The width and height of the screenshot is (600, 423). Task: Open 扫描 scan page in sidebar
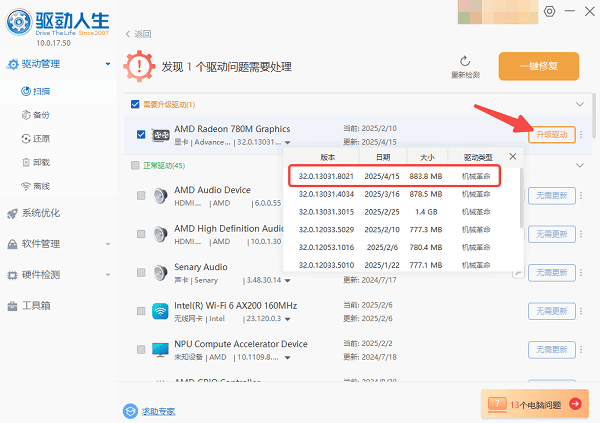[x=41, y=91]
